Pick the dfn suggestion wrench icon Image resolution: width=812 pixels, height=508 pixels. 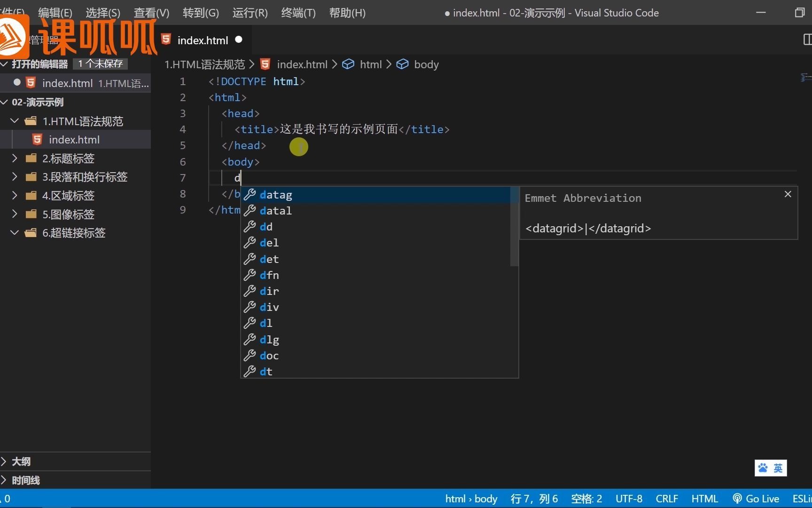pyautogui.click(x=250, y=275)
